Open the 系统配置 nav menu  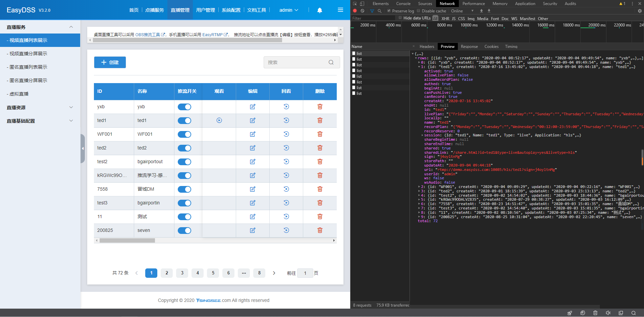[x=231, y=10]
